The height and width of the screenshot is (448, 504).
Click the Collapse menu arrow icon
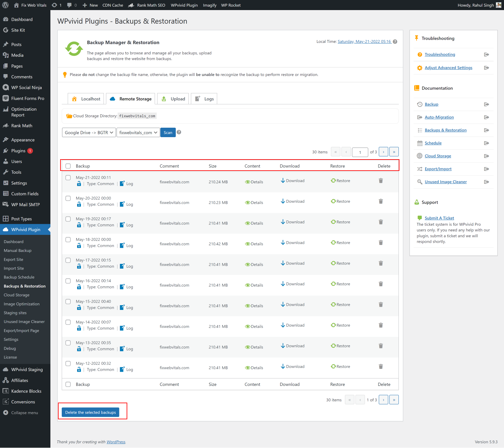pos(6,413)
